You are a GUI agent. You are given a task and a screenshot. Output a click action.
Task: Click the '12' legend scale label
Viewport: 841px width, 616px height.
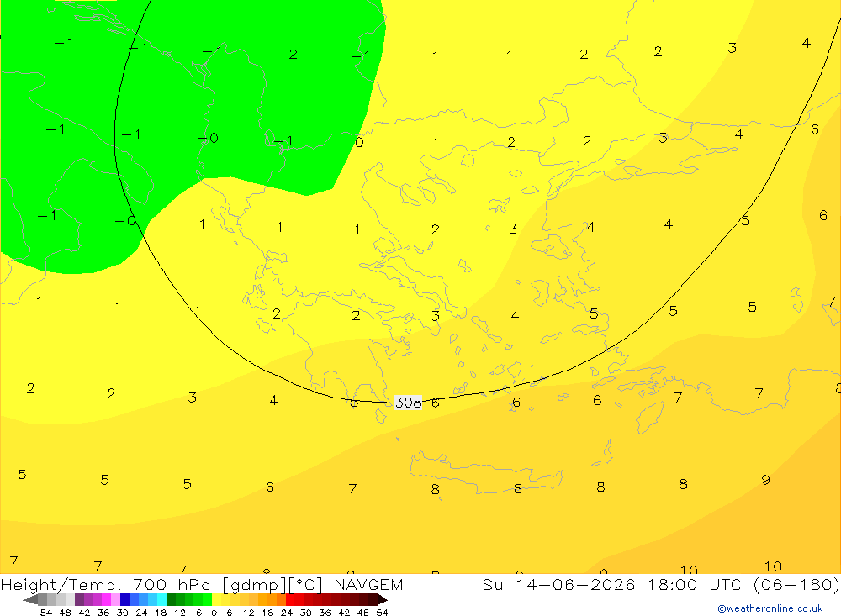pos(248,613)
